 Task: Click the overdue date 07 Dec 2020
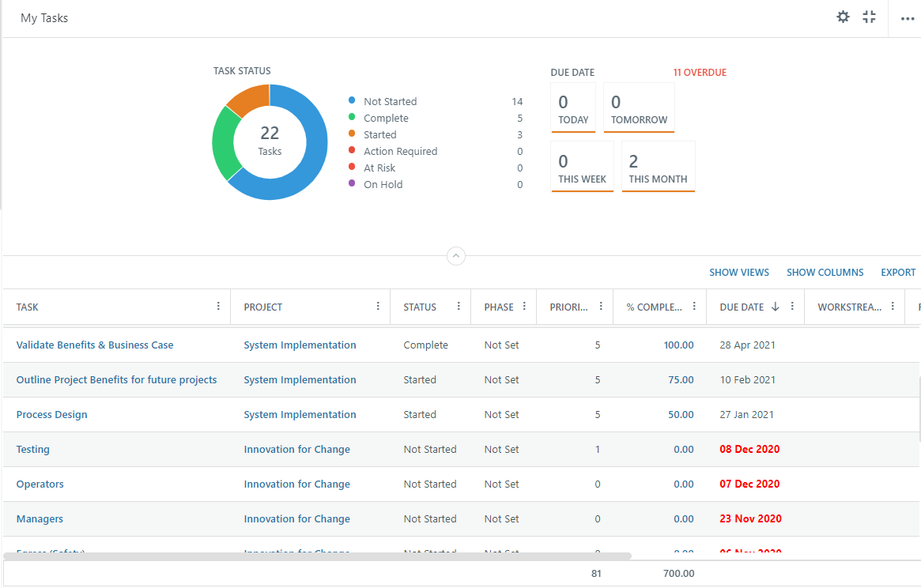pos(749,484)
